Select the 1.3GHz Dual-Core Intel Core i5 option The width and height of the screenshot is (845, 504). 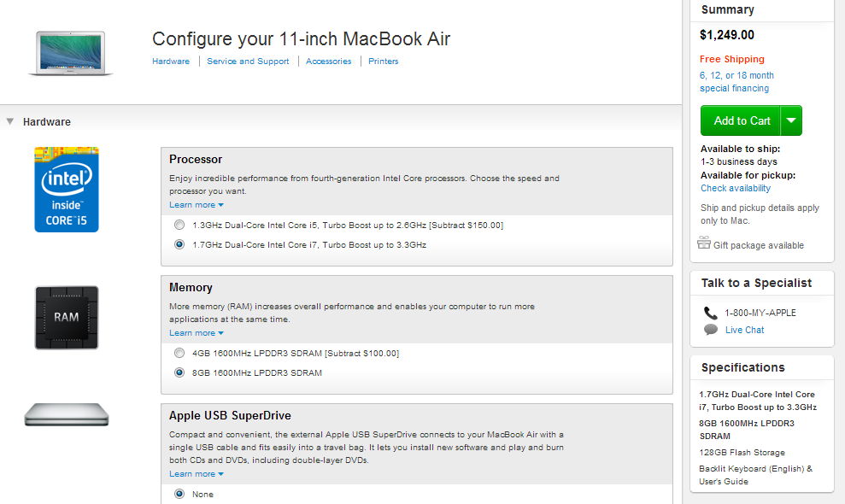pyautogui.click(x=179, y=225)
